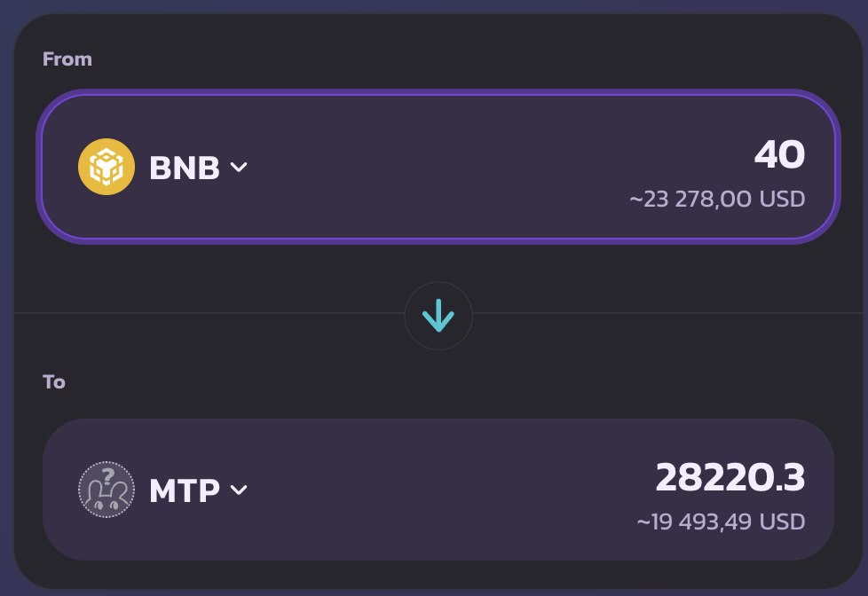The height and width of the screenshot is (596, 868).
Task: Open token selector via BNB label
Action: click(185, 167)
